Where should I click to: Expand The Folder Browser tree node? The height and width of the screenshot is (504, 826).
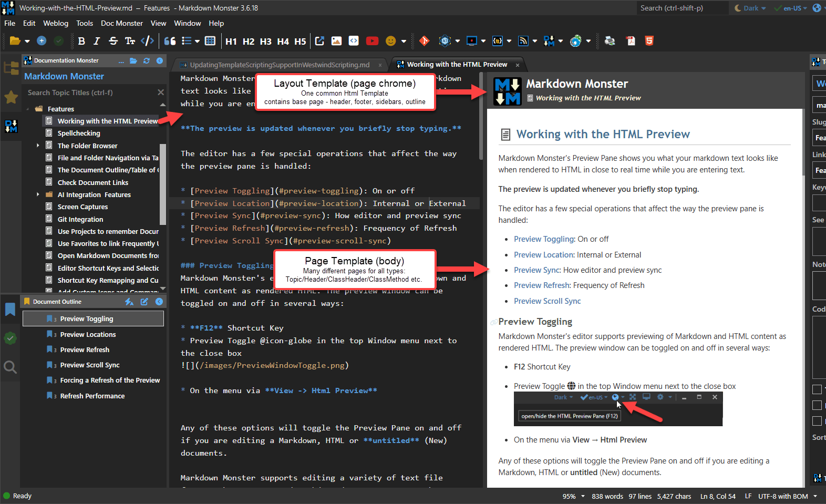(38, 146)
